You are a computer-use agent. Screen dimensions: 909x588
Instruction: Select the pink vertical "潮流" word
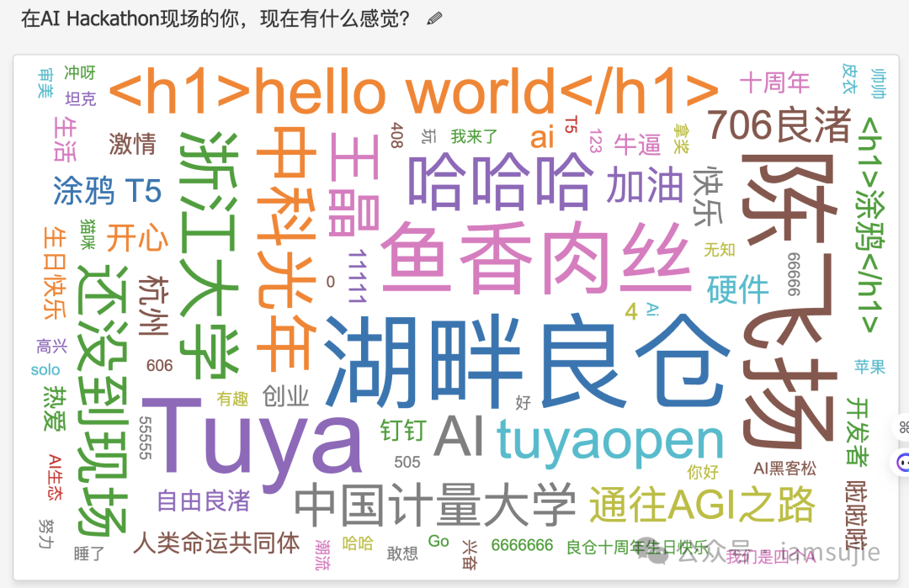pyautogui.click(x=323, y=555)
